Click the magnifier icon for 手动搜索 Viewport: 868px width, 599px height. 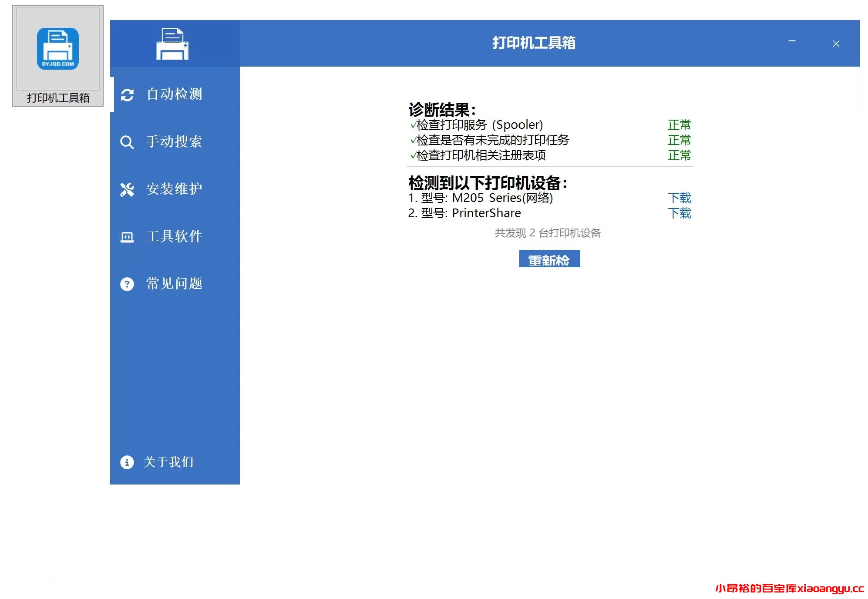pos(127,142)
